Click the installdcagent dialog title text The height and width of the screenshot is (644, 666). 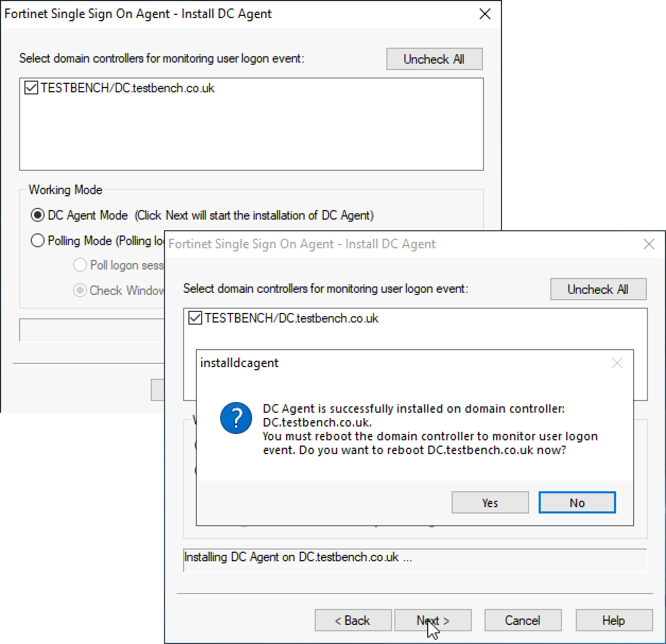pos(239,363)
